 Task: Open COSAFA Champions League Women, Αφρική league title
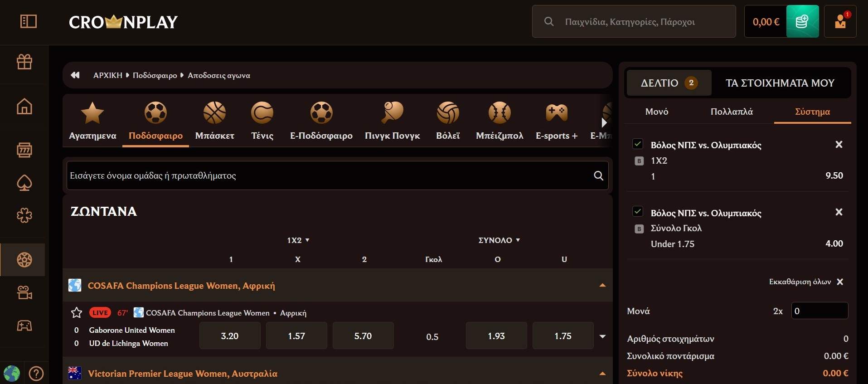pyautogui.click(x=181, y=286)
